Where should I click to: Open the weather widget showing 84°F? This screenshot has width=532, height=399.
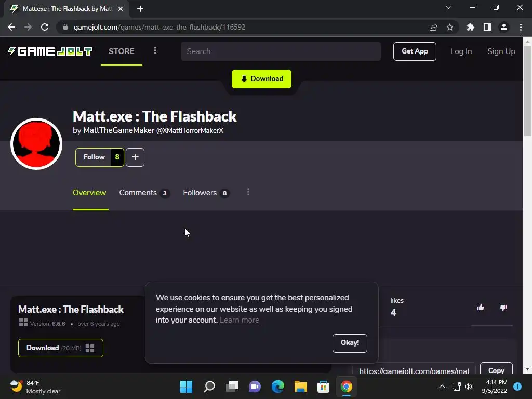click(36, 387)
